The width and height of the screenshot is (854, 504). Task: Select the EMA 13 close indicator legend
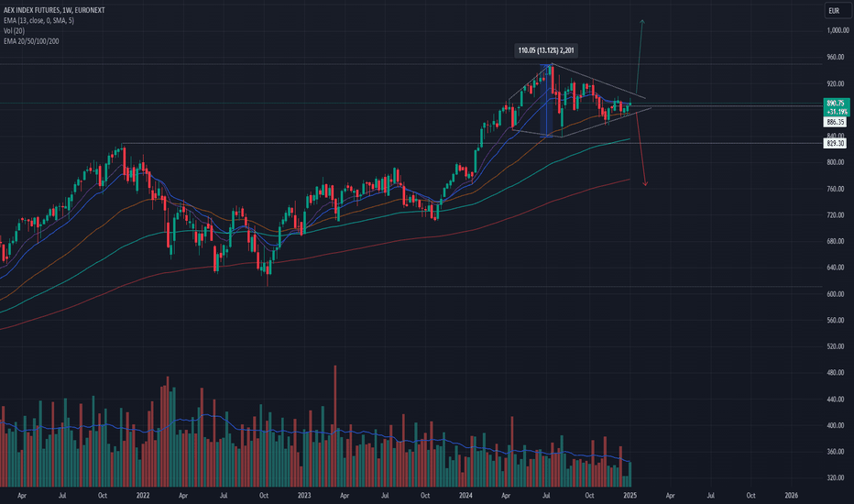click(x=38, y=20)
